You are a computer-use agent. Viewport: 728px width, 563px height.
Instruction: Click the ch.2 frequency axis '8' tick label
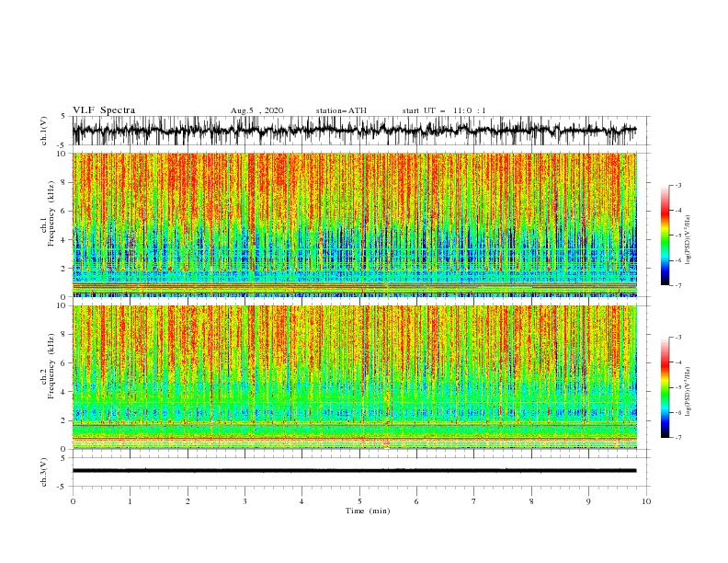pos(65,335)
